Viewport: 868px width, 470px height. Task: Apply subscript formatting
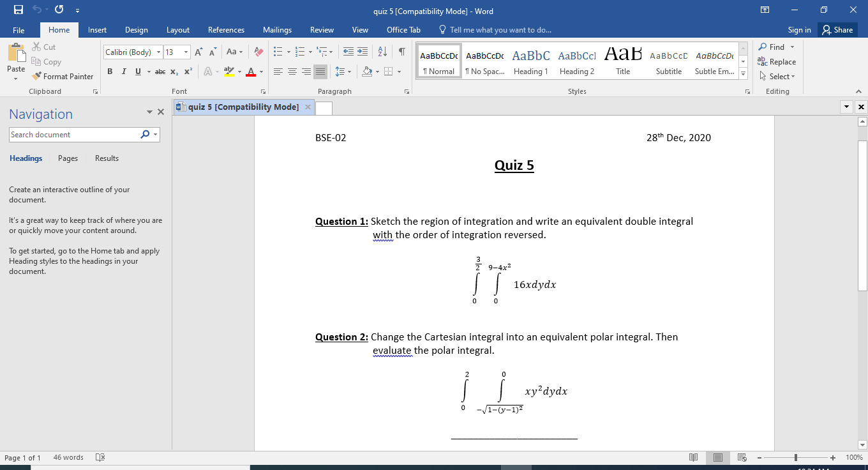173,72
